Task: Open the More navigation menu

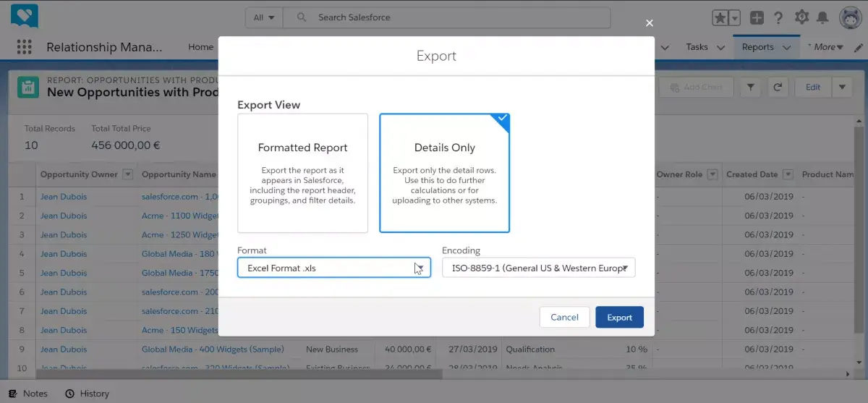Action: click(826, 47)
